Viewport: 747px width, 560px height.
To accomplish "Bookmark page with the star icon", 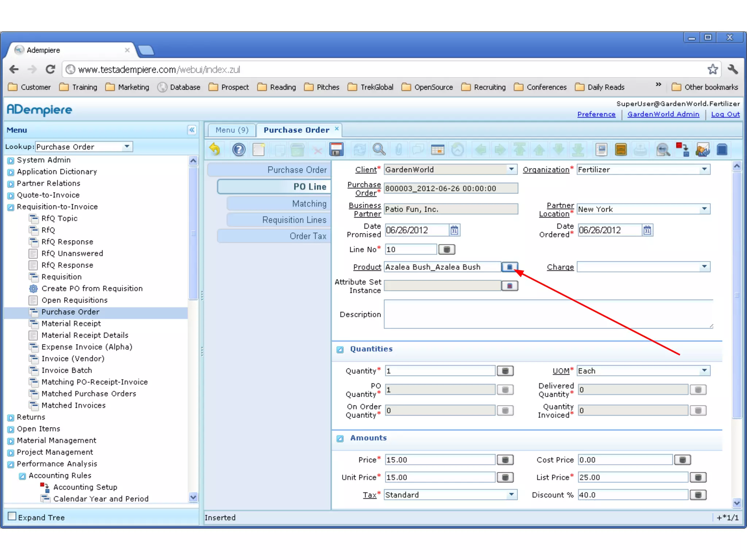I will [x=712, y=69].
